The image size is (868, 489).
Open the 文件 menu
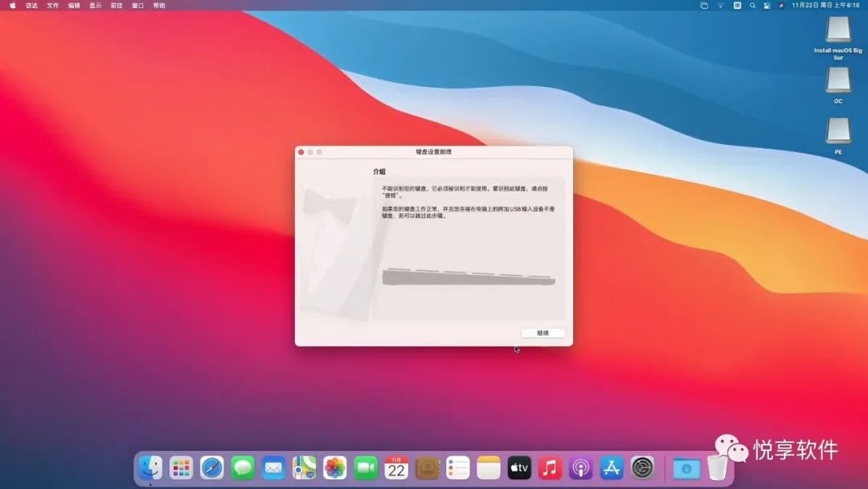point(52,6)
